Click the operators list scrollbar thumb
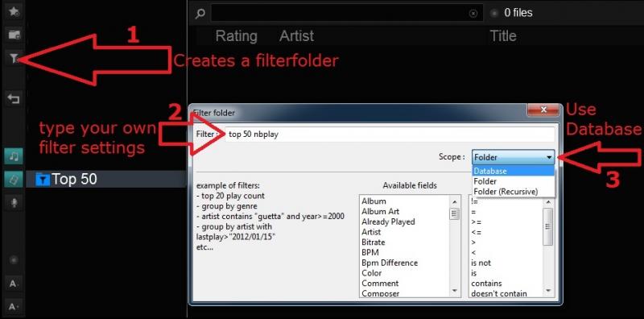 [x=548, y=226]
